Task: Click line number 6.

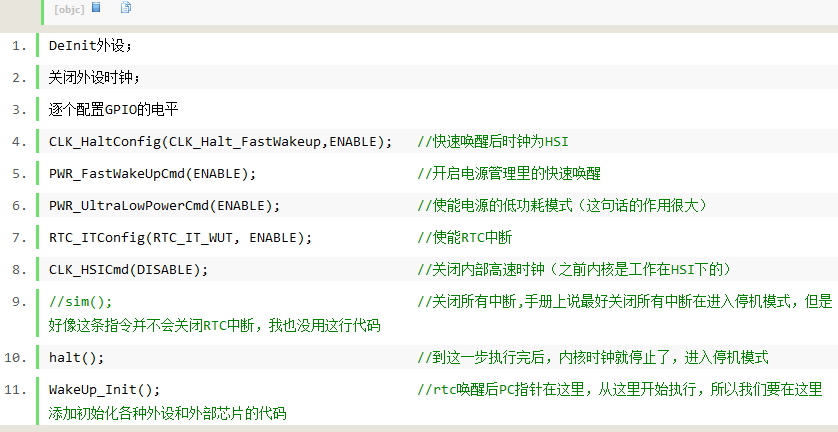Action: [x=20, y=206]
